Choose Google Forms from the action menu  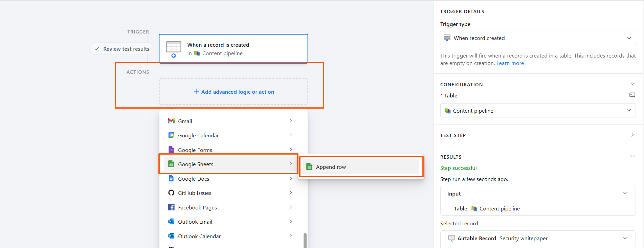pyautogui.click(x=230, y=150)
